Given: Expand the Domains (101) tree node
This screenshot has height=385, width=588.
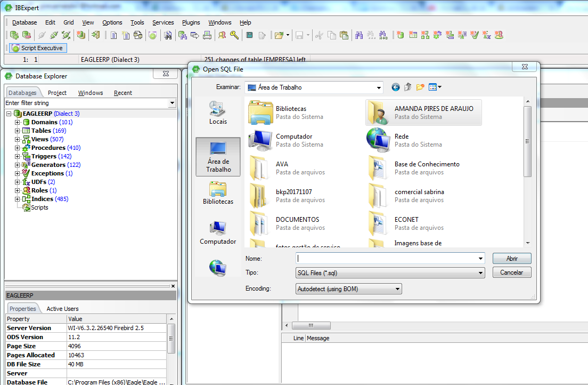Looking at the screenshot, I should pos(17,122).
